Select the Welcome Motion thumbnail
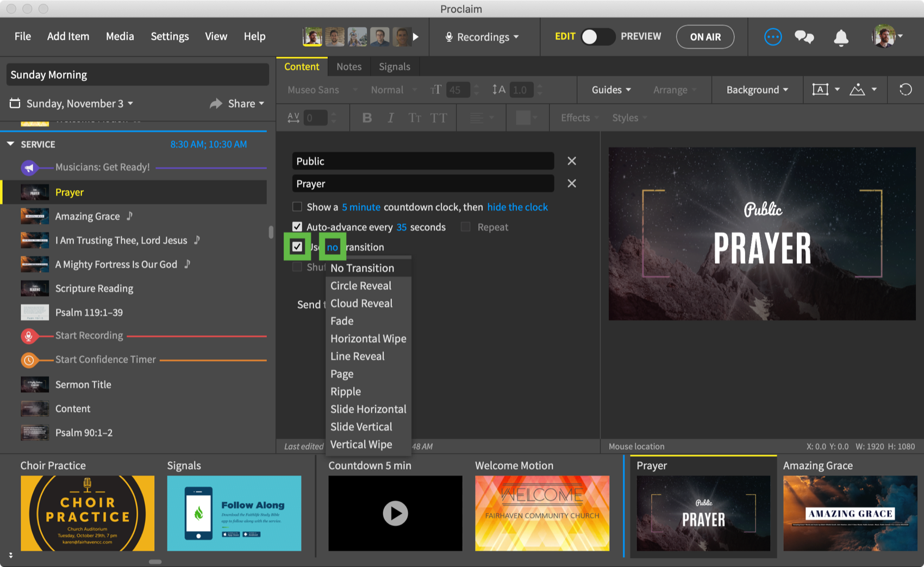 coord(542,513)
